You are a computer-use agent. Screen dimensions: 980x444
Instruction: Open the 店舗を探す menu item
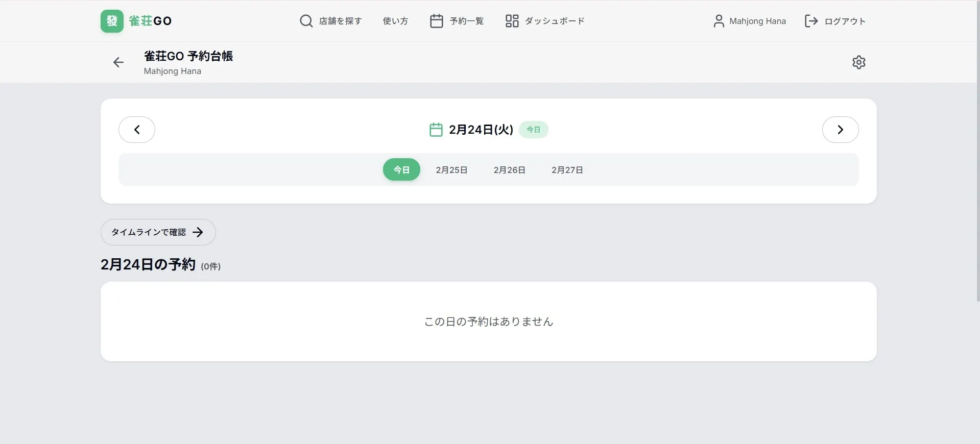[340, 21]
